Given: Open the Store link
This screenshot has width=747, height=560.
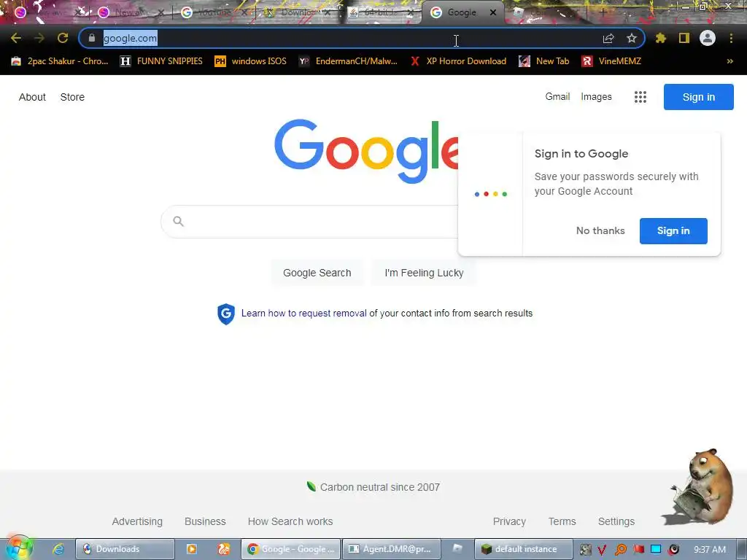Looking at the screenshot, I should point(72,97).
